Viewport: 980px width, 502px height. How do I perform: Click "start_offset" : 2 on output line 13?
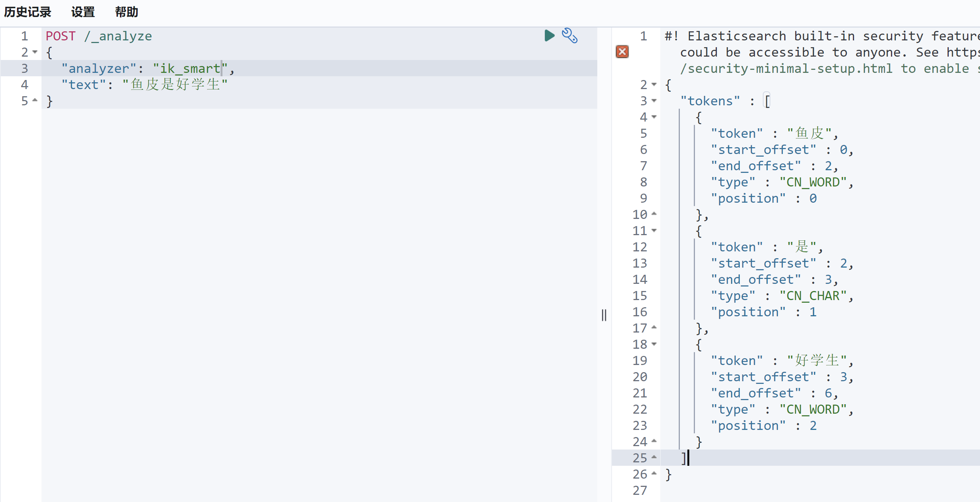(x=779, y=263)
